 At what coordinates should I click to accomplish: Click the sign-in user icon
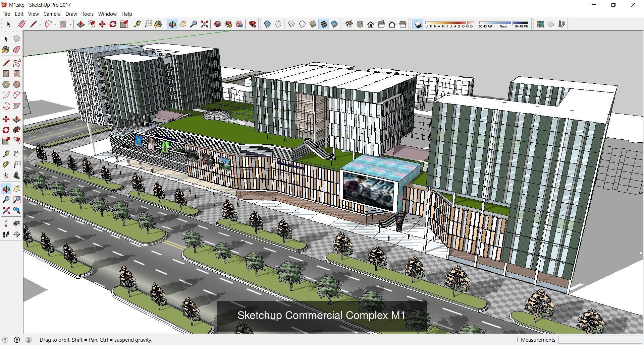tap(29, 340)
